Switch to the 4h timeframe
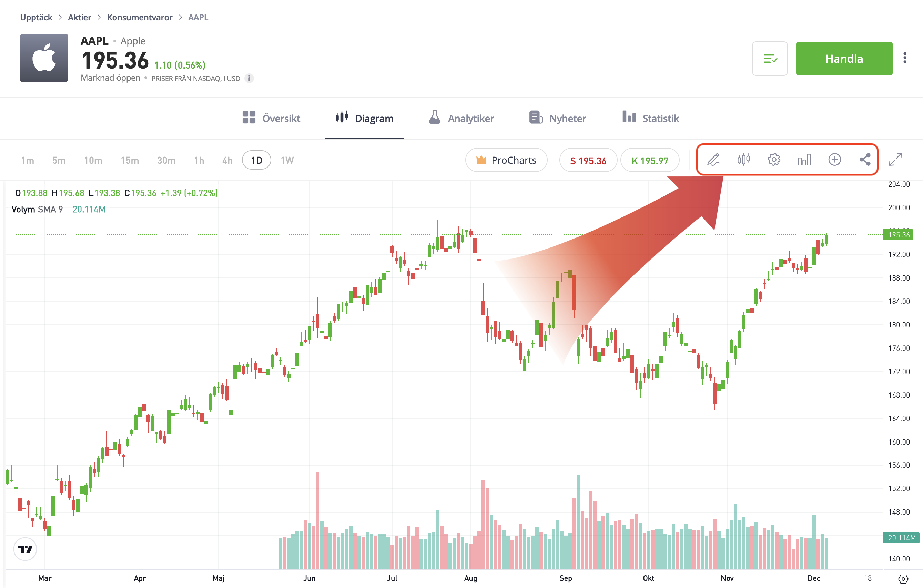Screen dimensions: 923x588 click(x=227, y=160)
